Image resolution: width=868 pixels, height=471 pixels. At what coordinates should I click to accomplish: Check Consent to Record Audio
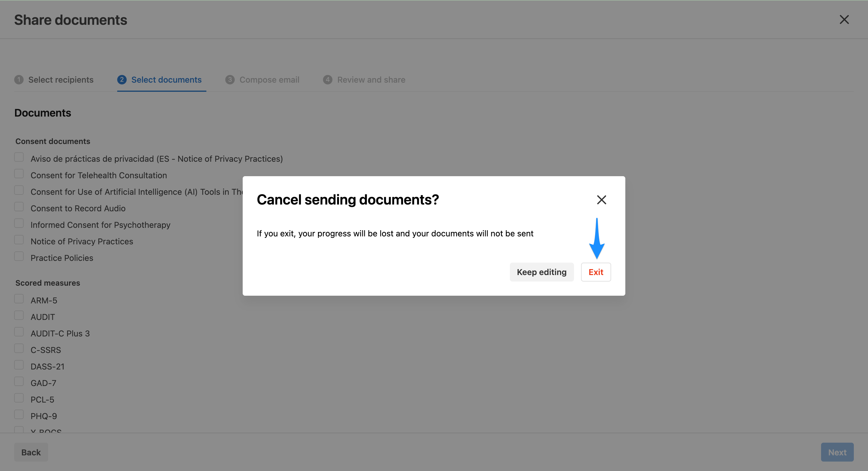click(x=19, y=207)
